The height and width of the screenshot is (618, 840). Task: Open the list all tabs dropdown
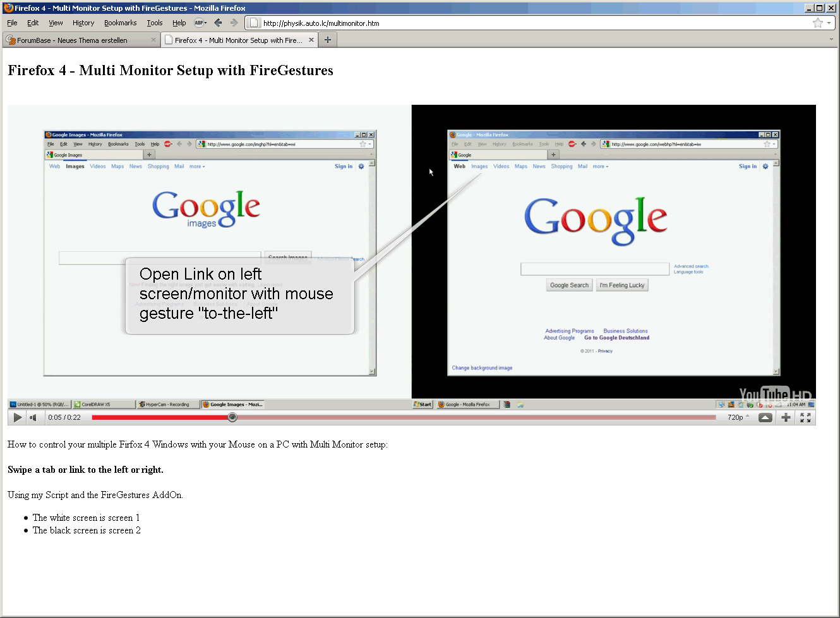click(x=831, y=40)
